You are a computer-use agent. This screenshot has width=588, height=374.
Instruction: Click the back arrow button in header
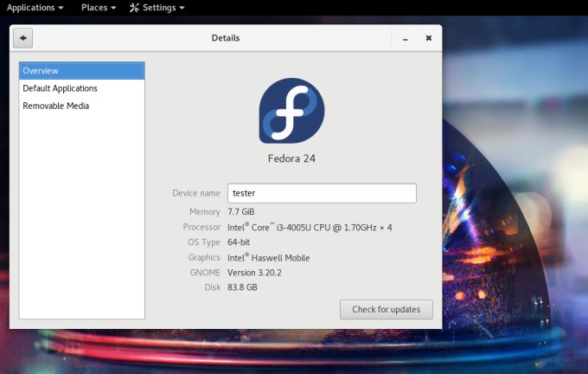tap(22, 38)
